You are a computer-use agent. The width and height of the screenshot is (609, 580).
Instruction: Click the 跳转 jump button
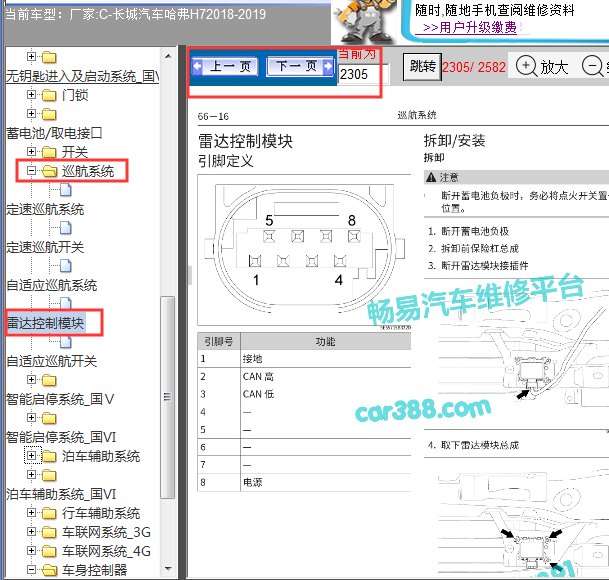click(x=422, y=67)
